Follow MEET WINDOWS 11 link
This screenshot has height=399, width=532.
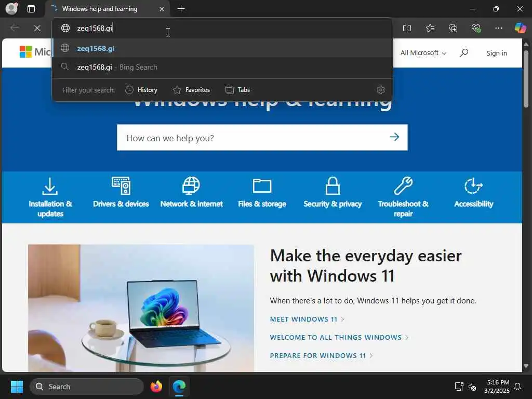point(307,320)
